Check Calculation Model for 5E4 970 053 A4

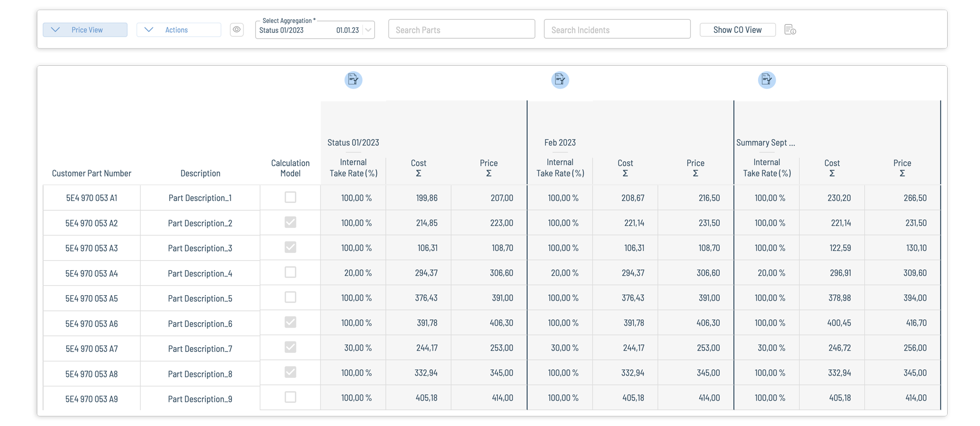pos(291,272)
